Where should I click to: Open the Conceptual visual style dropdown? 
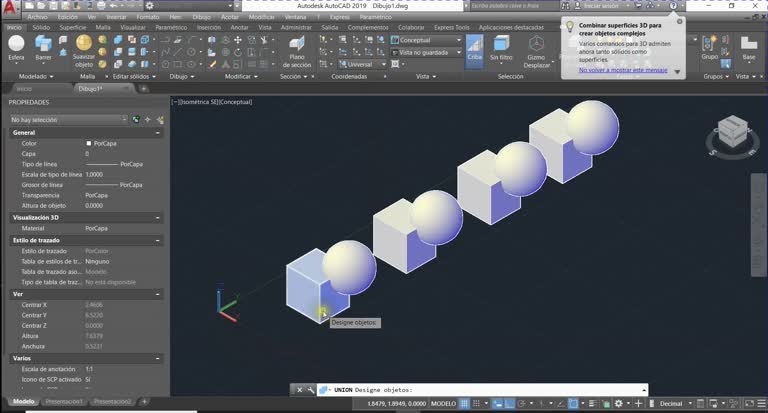(x=426, y=40)
